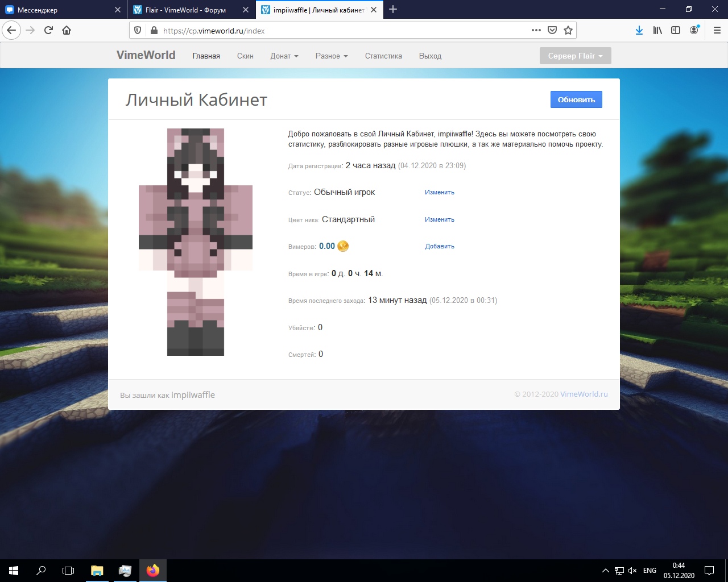Open the Library icon in toolbar
The width and height of the screenshot is (728, 582).
tap(657, 31)
